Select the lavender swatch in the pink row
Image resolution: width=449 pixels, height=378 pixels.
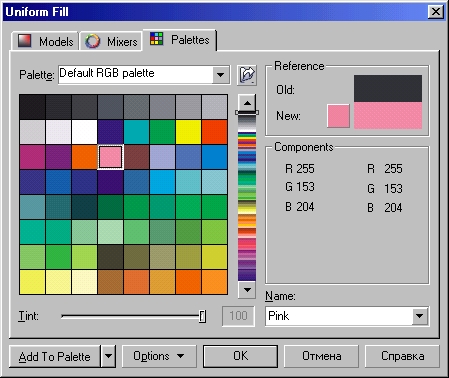162,157
